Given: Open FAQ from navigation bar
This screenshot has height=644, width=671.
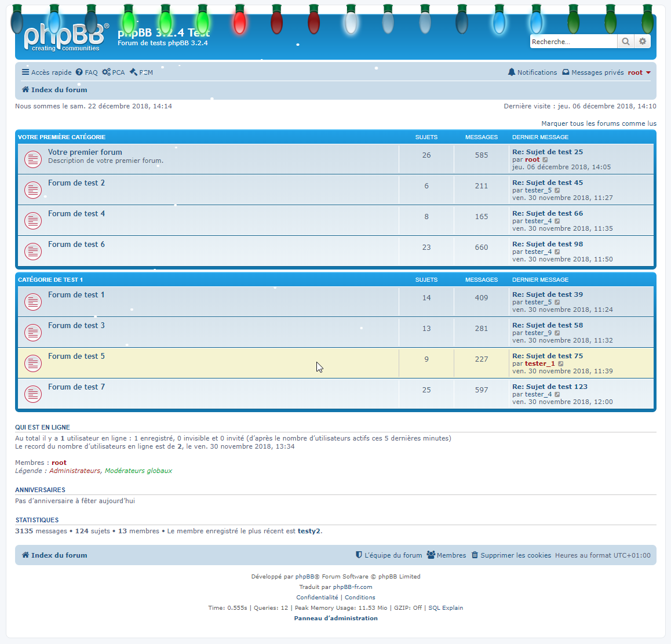Looking at the screenshot, I should (x=87, y=72).
